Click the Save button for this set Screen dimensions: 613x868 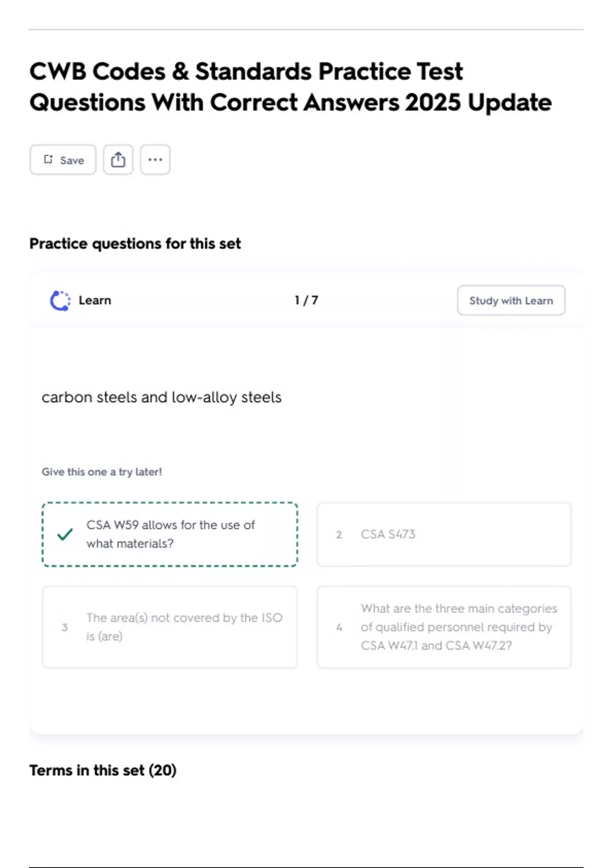point(63,160)
